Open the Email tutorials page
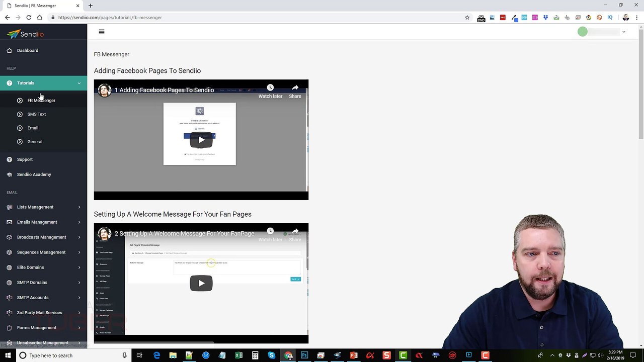 [33, 128]
